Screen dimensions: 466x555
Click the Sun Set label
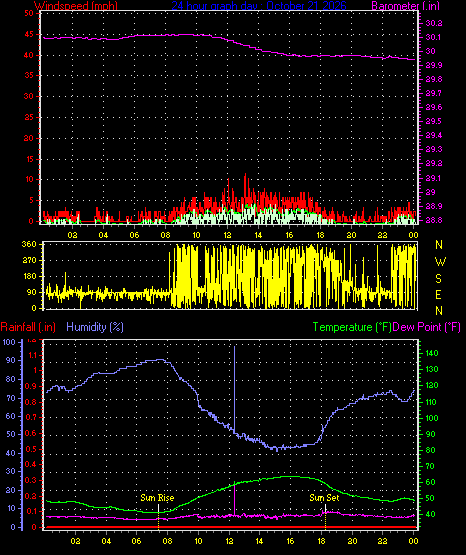point(324,498)
